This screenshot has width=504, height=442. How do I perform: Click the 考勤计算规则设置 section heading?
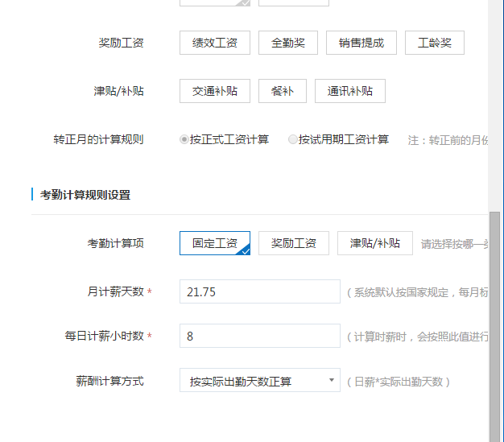click(x=85, y=195)
